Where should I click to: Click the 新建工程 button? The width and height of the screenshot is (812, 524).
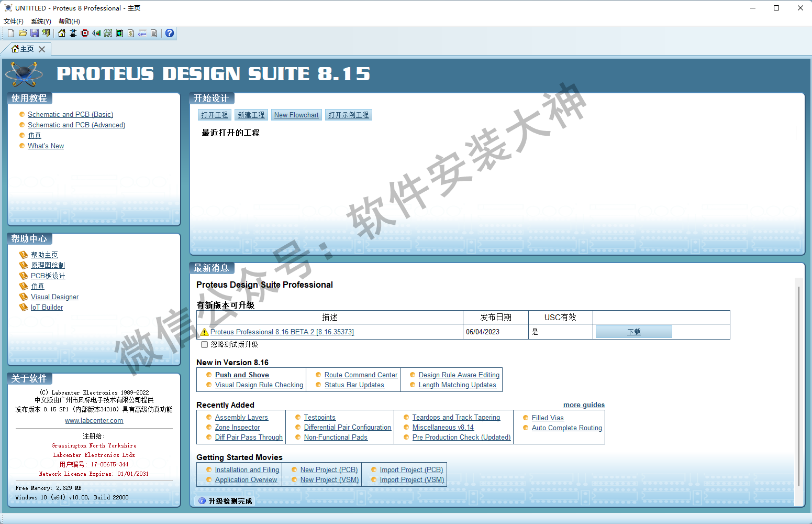pyautogui.click(x=251, y=115)
